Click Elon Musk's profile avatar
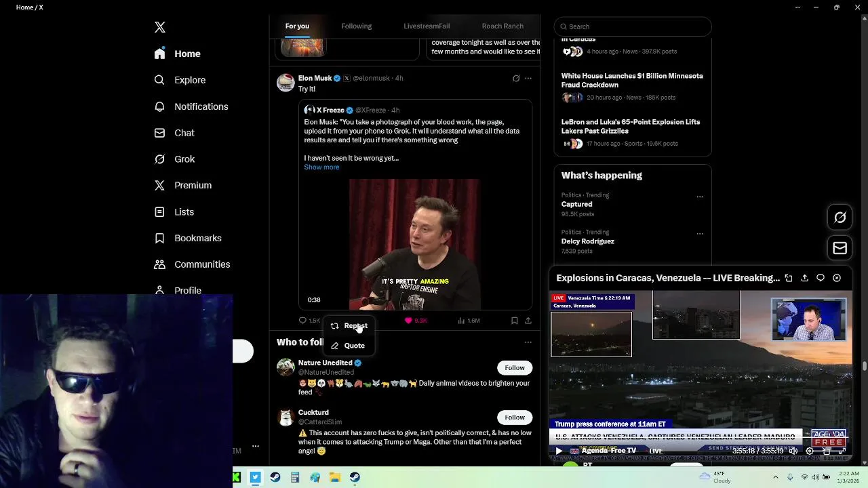The image size is (868, 488). coord(285,82)
